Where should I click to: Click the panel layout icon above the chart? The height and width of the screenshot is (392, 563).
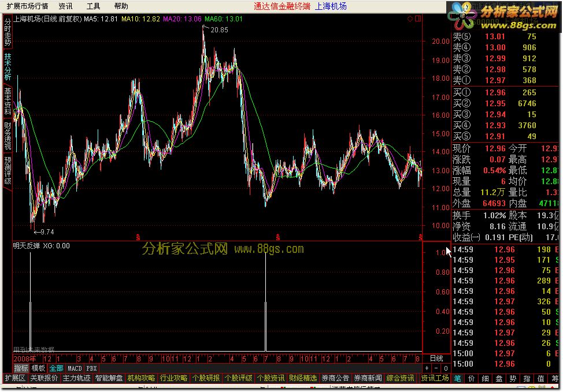tap(418, 18)
